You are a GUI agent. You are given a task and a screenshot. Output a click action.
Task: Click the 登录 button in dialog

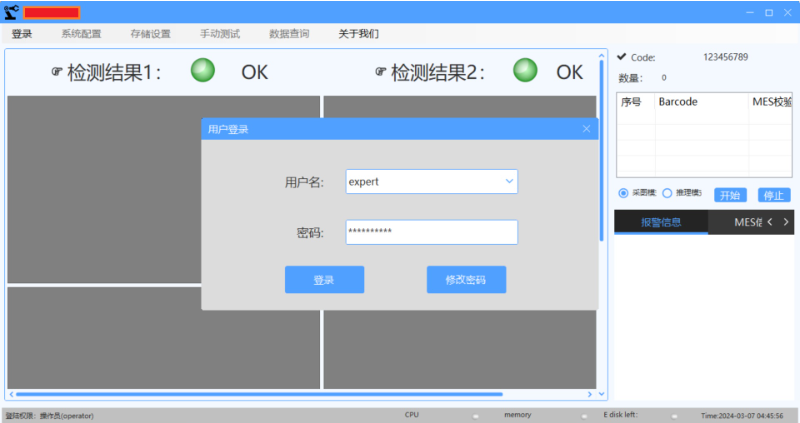(324, 280)
